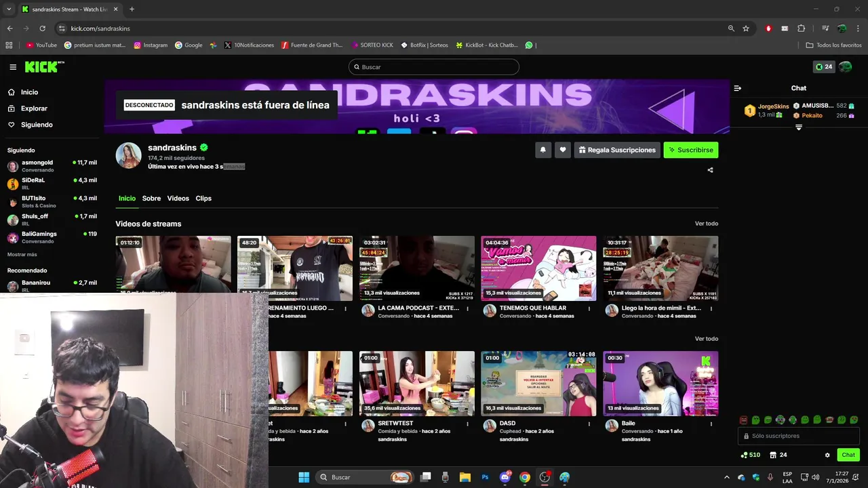Open the SORTEO KICK bookmark
This screenshot has height=488, width=868.
coord(372,45)
